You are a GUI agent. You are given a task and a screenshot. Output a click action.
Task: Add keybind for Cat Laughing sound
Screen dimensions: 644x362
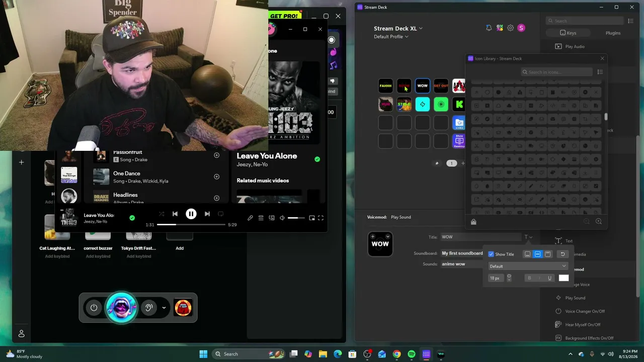[x=57, y=256]
